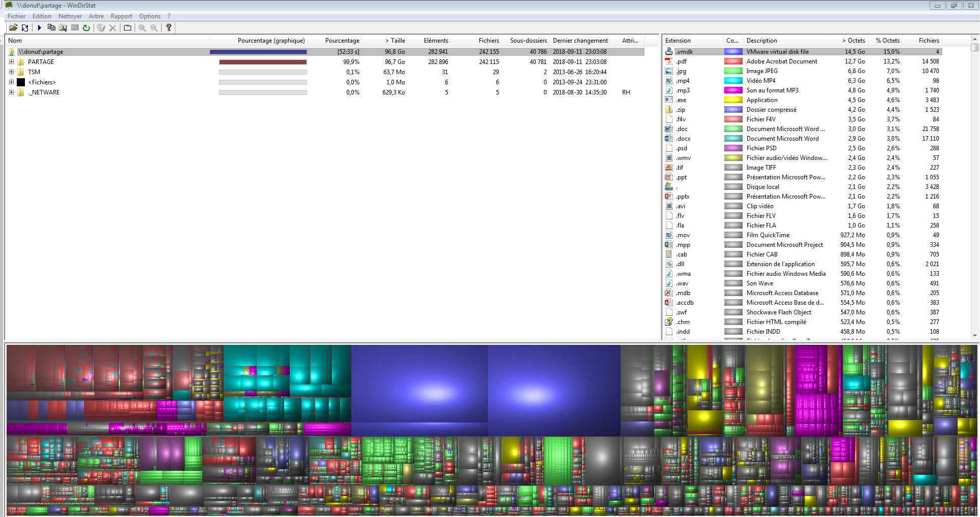Click the Open folder toolbar icon

pos(13,28)
